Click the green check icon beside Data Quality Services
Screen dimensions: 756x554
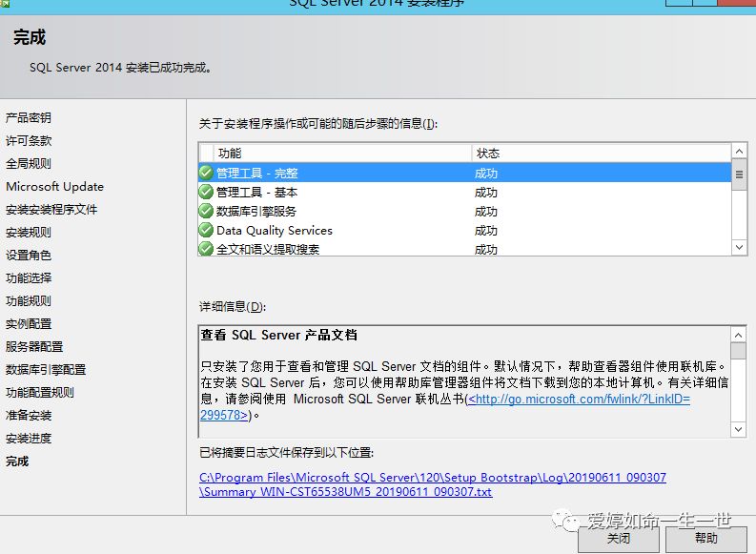click(x=206, y=230)
